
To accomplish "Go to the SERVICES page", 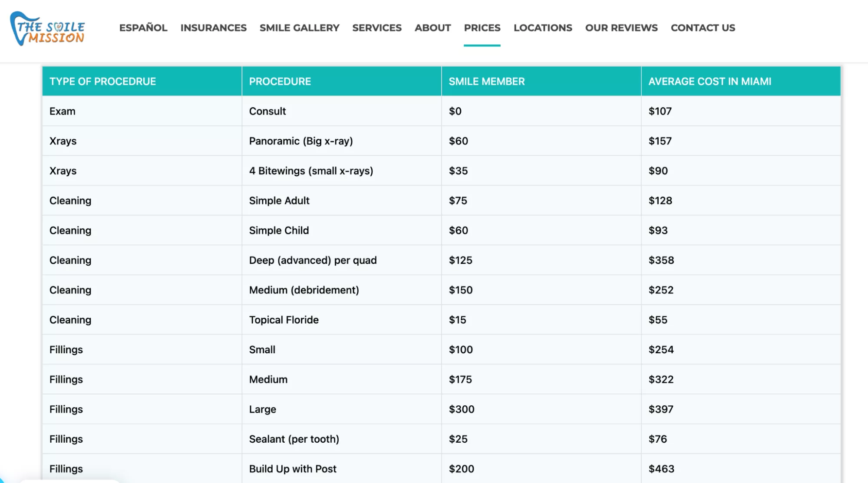I will 376,27.
